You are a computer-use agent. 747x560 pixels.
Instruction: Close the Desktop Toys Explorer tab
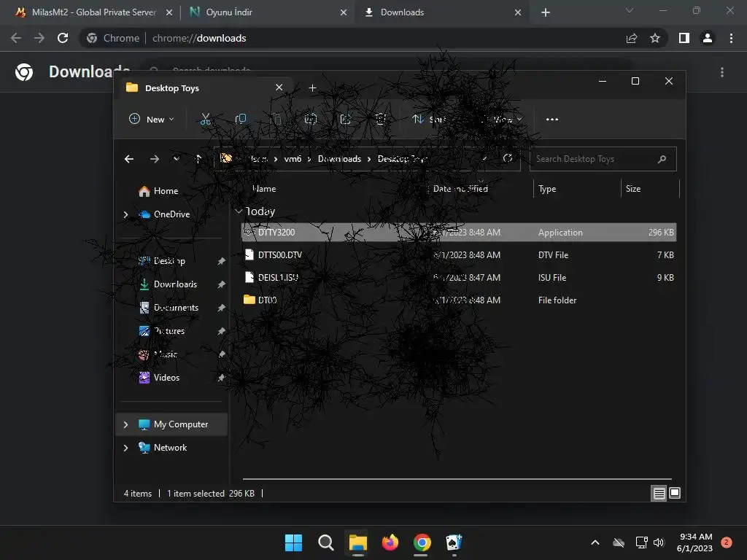click(x=279, y=87)
